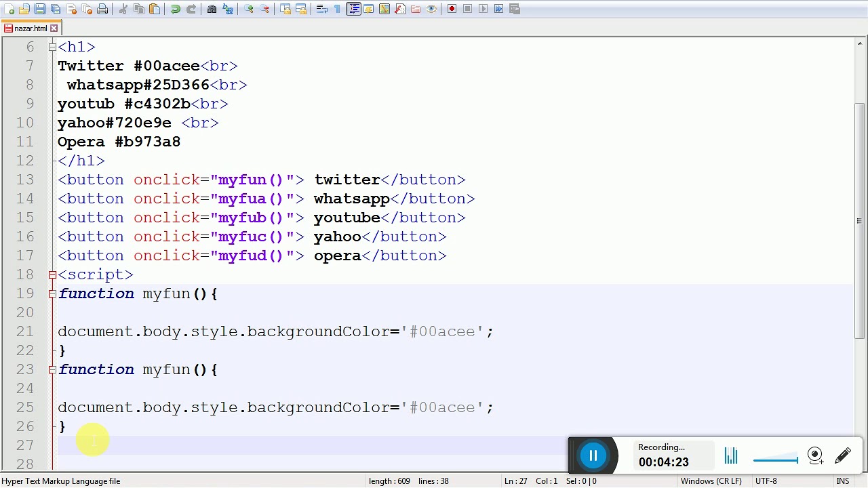Click the 'Ln : 27' status entry

[x=516, y=481]
